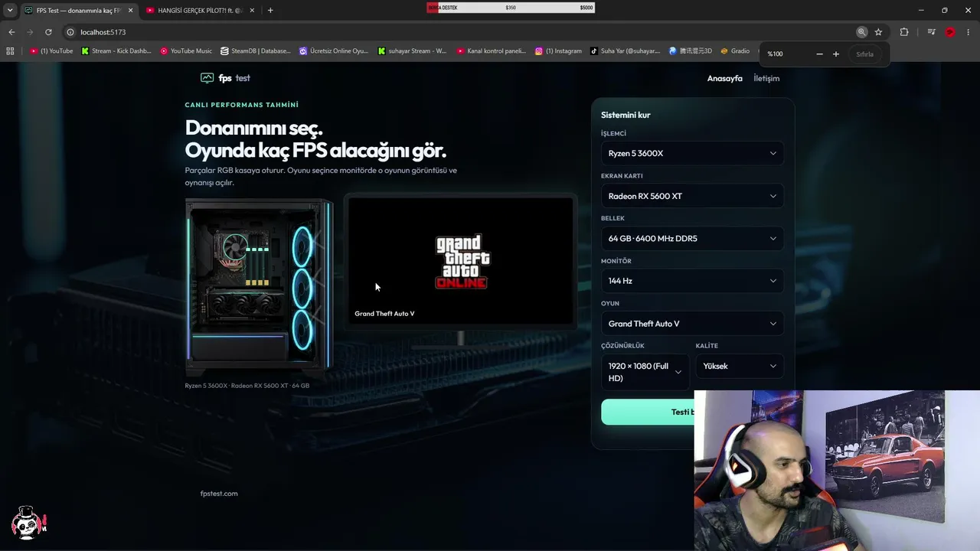The width and height of the screenshot is (980, 551).
Task: Close the HANGİSİ GERÇEK PİLOT tab
Action: coord(251,11)
